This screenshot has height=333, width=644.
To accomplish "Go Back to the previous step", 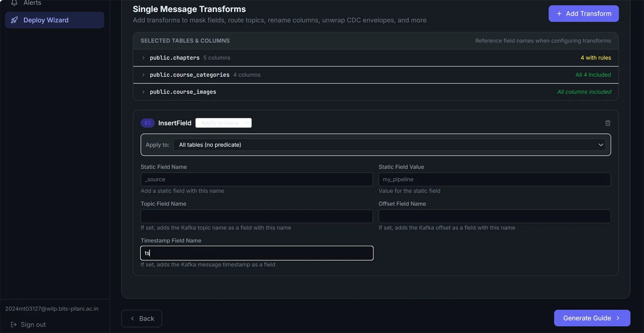I will pos(142,319).
